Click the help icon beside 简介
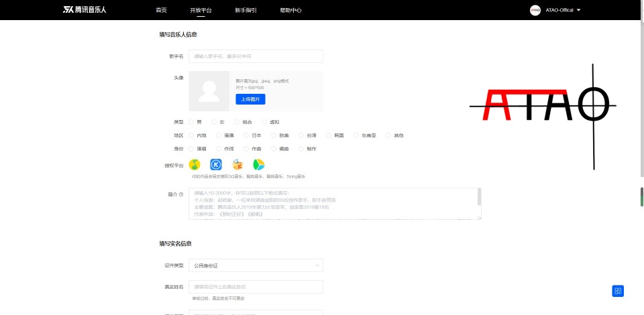The width and height of the screenshot is (644, 315). pyautogui.click(x=181, y=194)
